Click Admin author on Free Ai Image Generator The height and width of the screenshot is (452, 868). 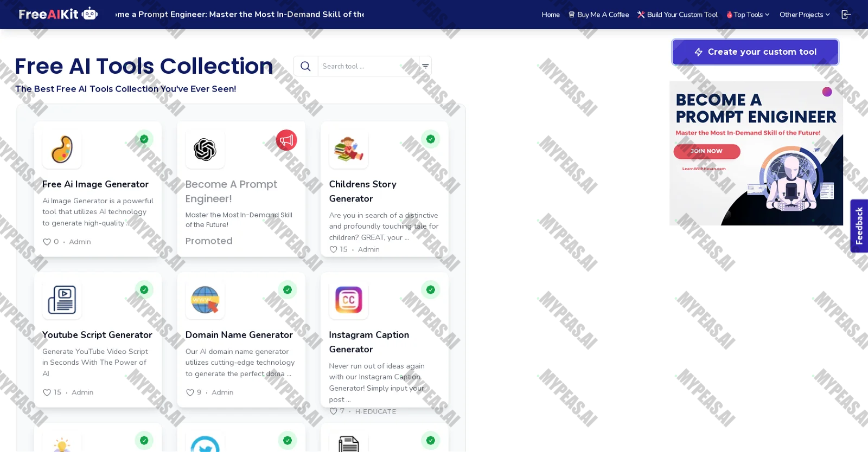(x=80, y=242)
